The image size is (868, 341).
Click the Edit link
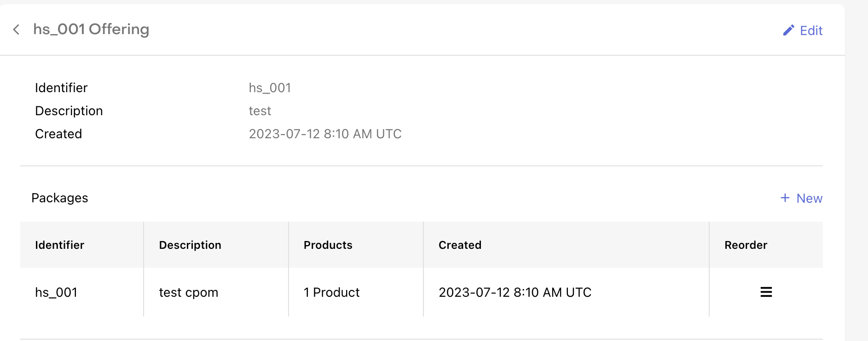pyautogui.click(x=811, y=30)
